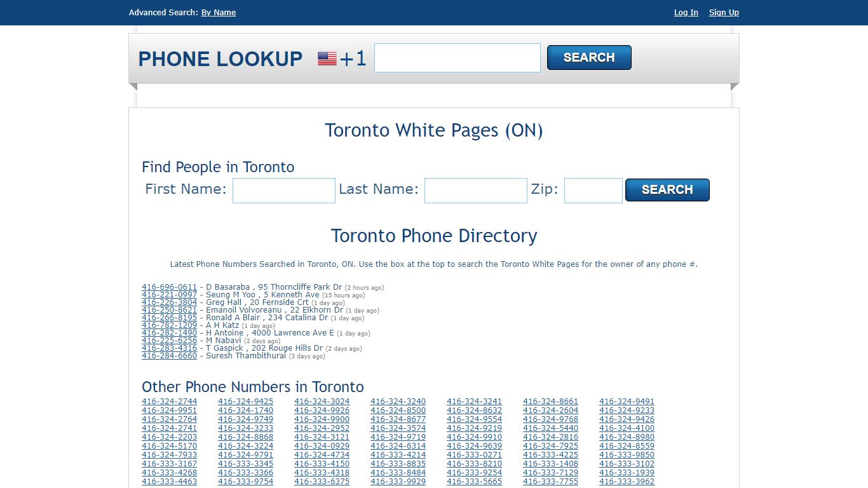The image size is (868, 488).
Task: Click number 416-324-9951
Action: pos(170,410)
